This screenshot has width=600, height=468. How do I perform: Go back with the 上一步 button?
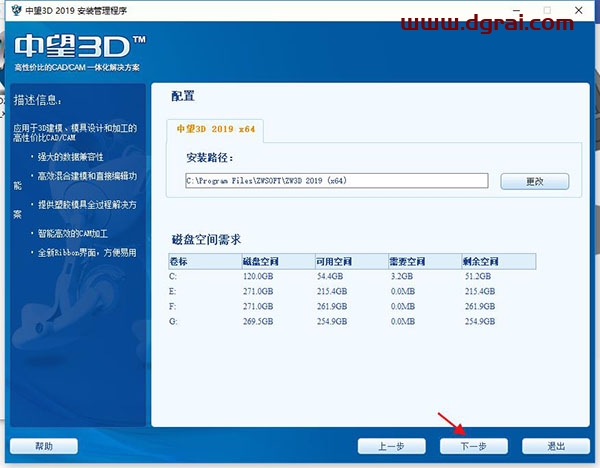(x=390, y=446)
